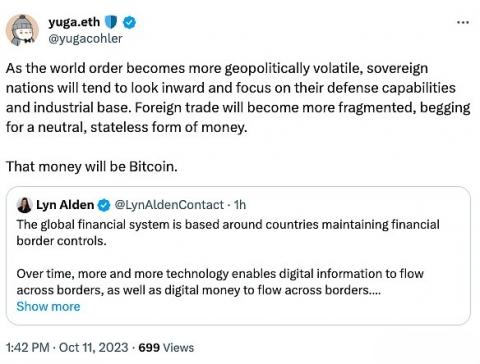Open yuga.eth's profile avatar picture
Viewport: 480px width, 364px height.
(22, 30)
